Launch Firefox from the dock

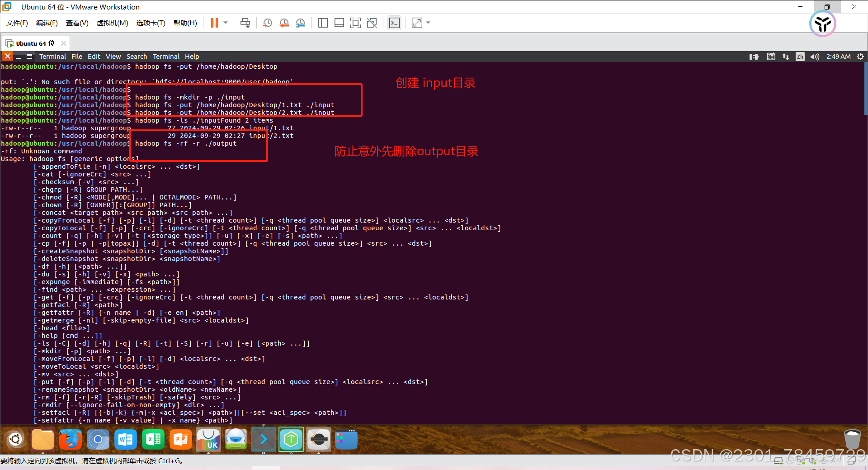click(70, 439)
